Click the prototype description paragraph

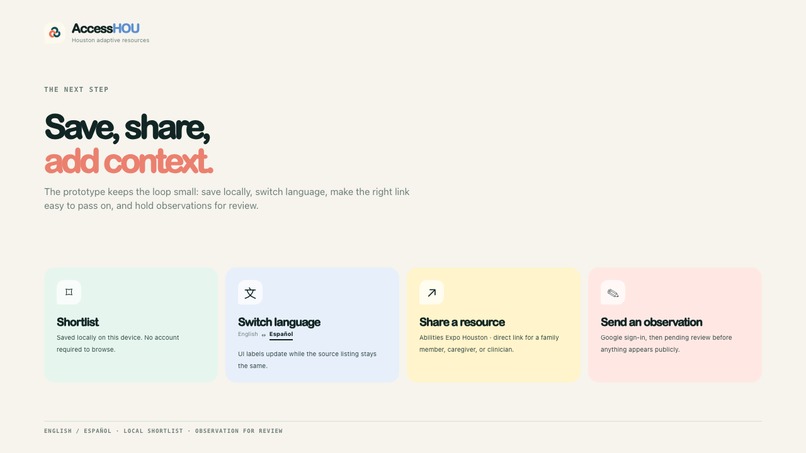click(227, 198)
